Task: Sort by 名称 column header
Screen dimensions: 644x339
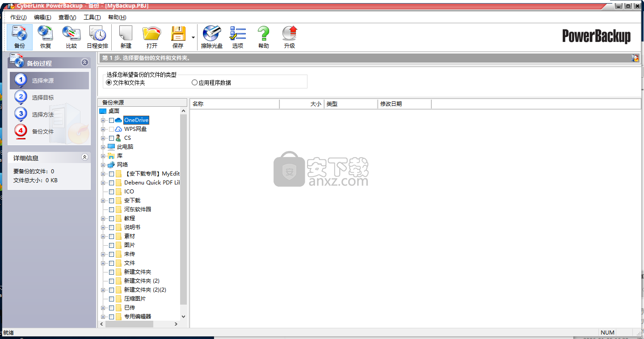Action: (235, 104)
